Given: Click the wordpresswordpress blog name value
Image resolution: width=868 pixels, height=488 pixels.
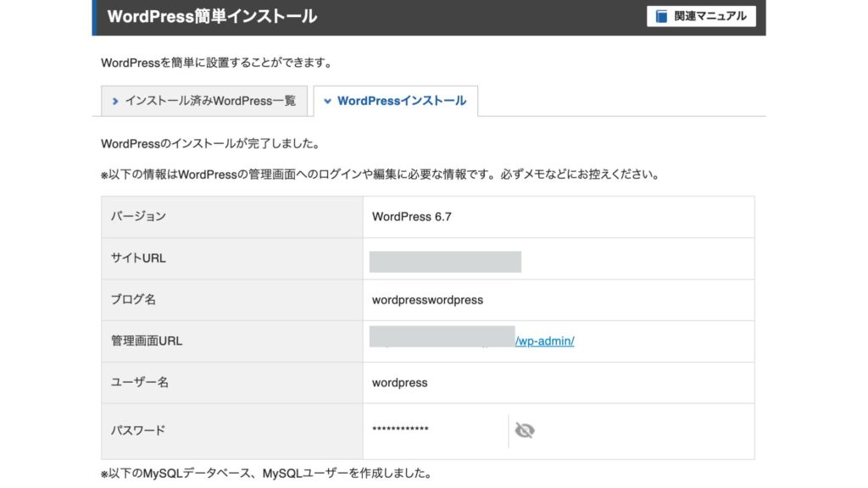Looking at the screenshot, I should (x=427, y=300).
